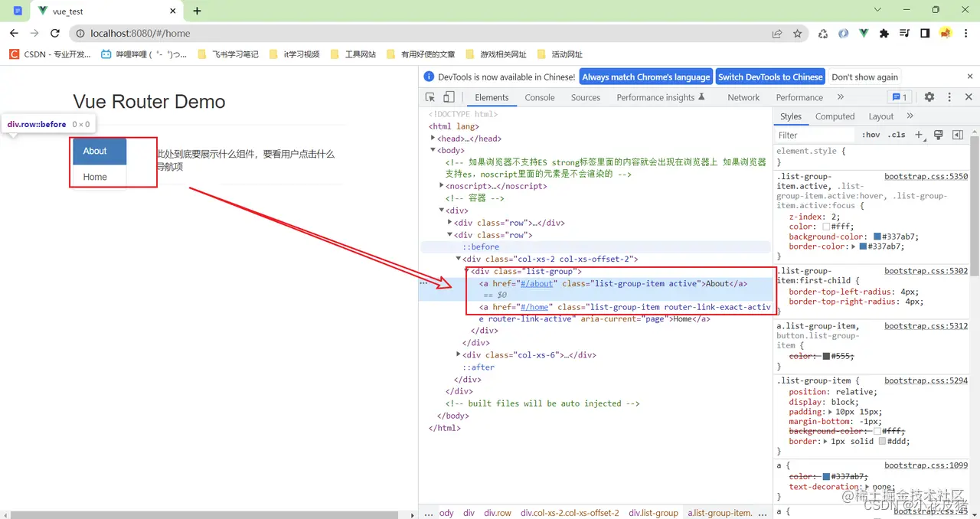Select div.list-group in the breadcrumb
The height and width of the screenshot is (519, 980).
(x=653, y=513)
